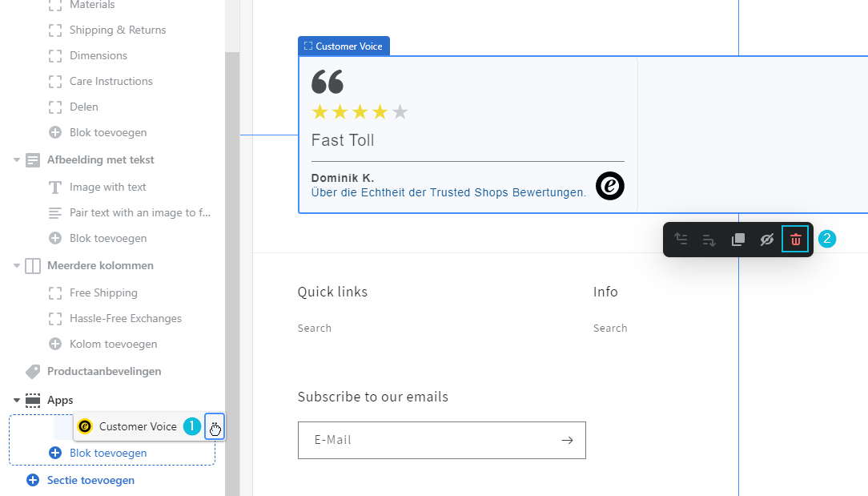Click the drag handle next to Customer Voice
The image size is (868, 496).
[215, 427]
